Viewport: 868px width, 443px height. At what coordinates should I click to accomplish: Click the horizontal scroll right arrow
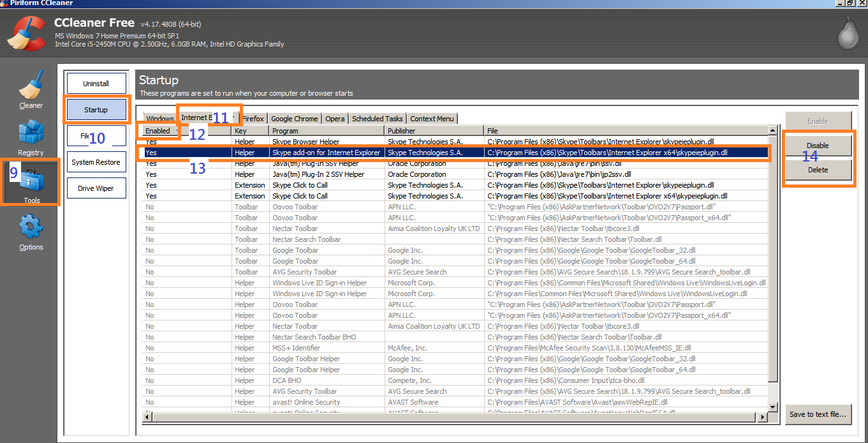click(x=761, y=417)
